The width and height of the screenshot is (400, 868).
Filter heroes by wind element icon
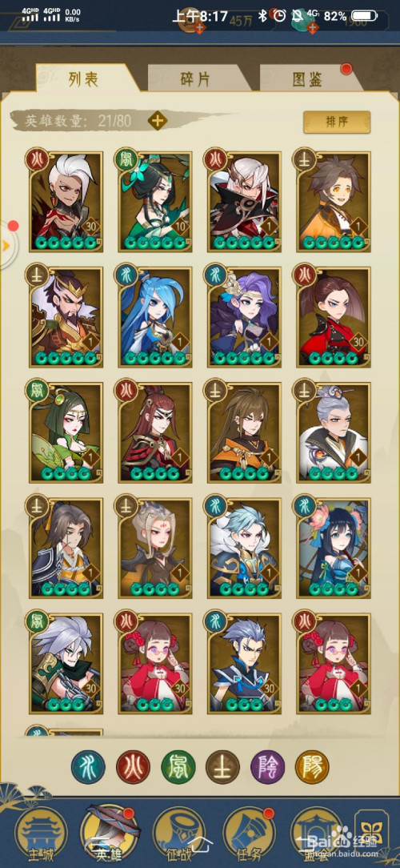click(178, 767)
